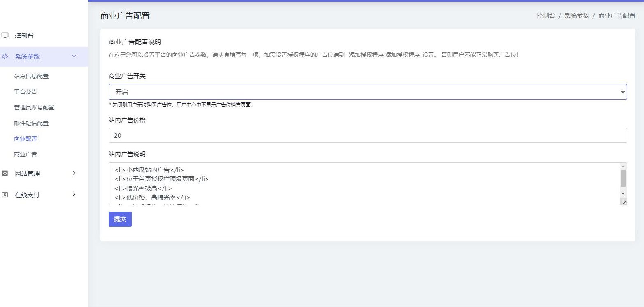Click the 提交 submit button
Image resolution: width=644 pixels, height=307 pixels.
pos(120,219)
